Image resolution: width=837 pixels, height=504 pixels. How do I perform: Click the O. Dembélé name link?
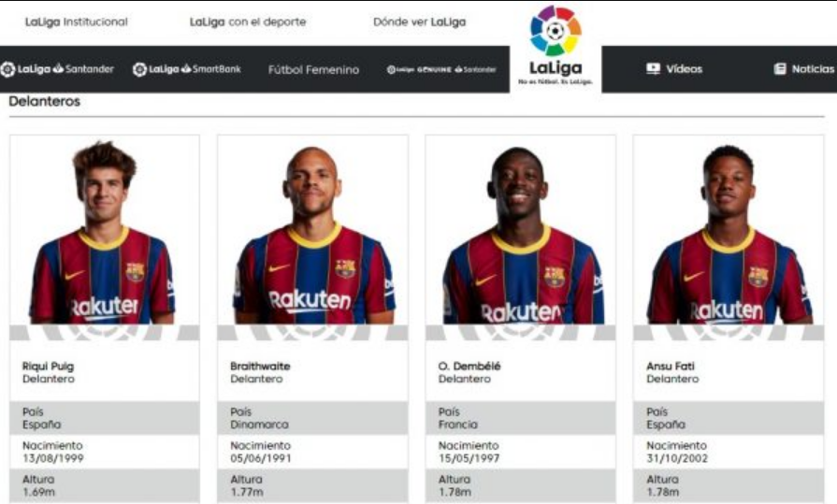tap(469, 367)
